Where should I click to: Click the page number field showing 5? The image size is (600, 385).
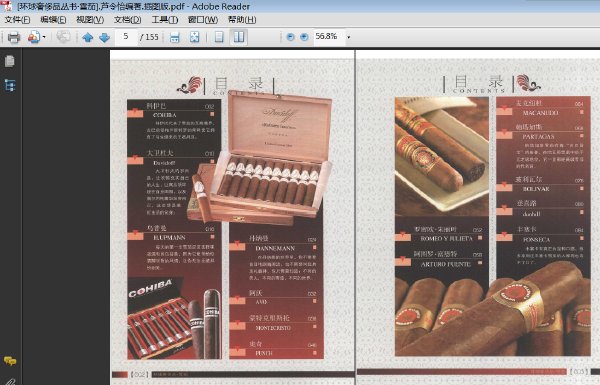coord(126,37)
